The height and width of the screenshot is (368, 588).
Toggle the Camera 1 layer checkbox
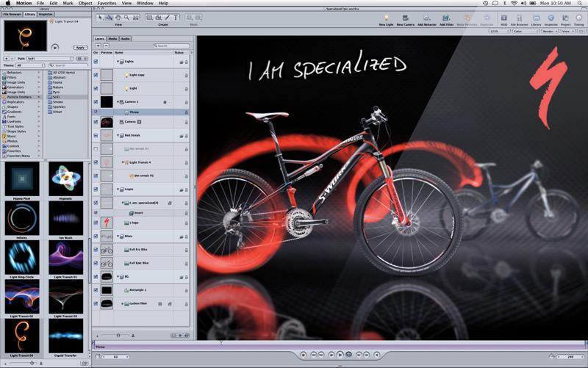click(96, 102)
